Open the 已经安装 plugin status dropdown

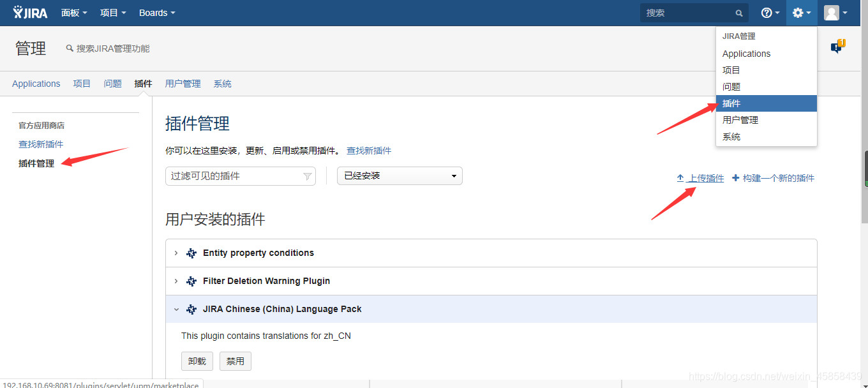click(400, 176)
